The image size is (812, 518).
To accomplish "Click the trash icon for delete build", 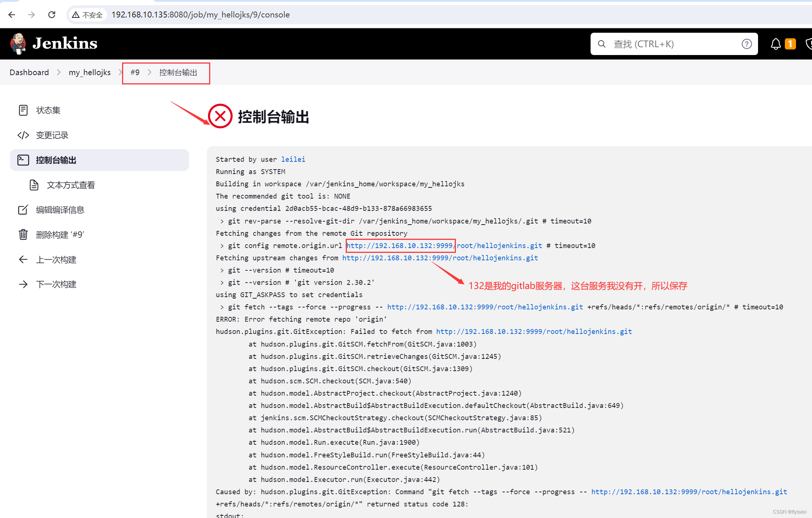I will tap(23, 235).
